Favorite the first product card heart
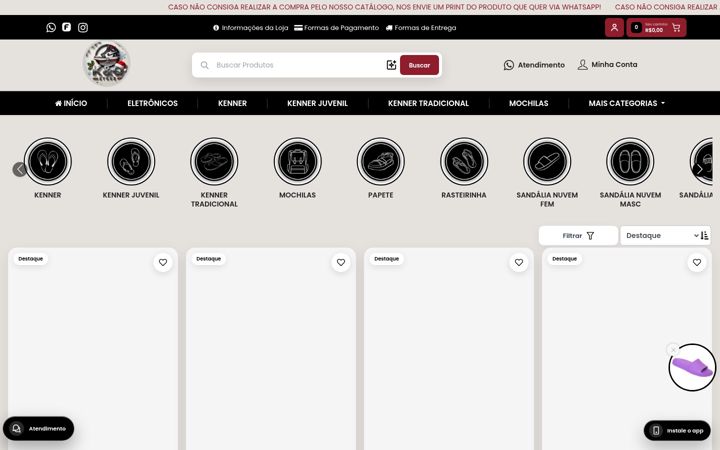Viewport: 720px width, 450px height. click(163, 262)
